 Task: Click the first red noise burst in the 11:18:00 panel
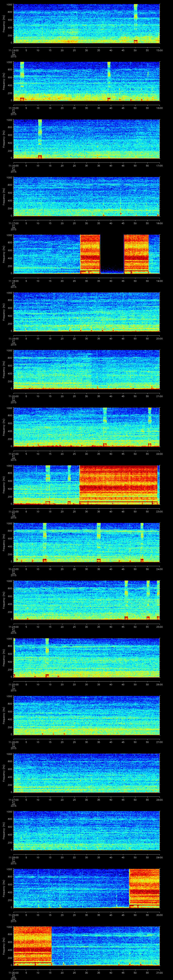coord(90,254)
